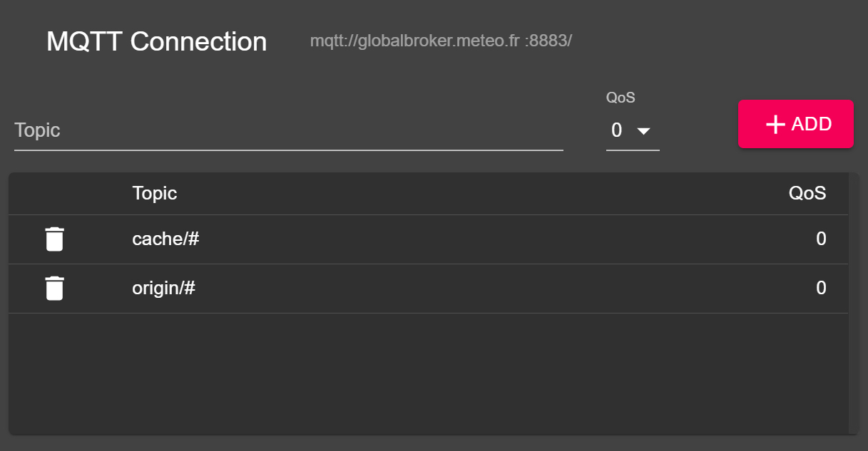Click the QoS column header
This screenshot has height=451, width=868.
(x=807, y=193)
